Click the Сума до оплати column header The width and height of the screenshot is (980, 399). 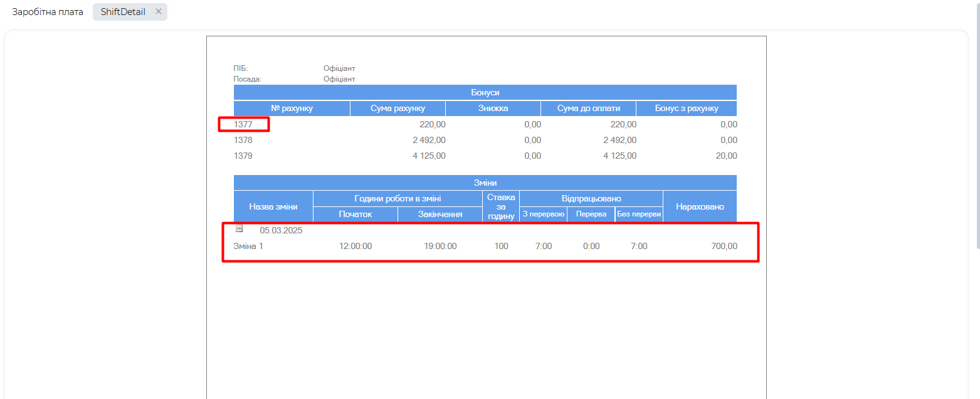point(588,109)
